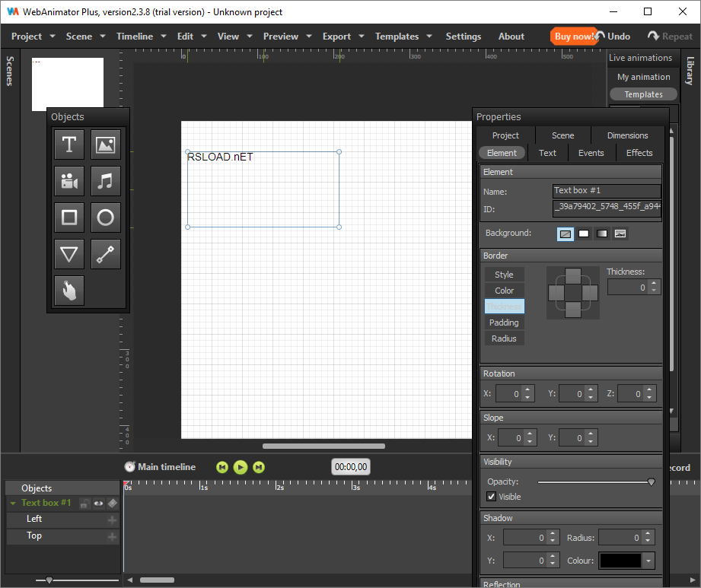Select the Text tool in Objects panel
Screen dimensions: 701x588
click(x=69, y=145)
